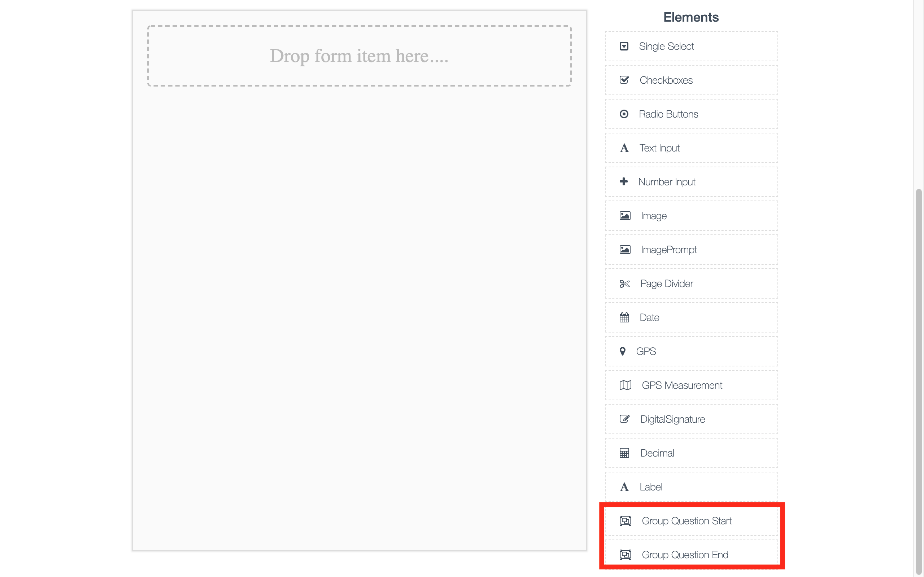
Task: Click the Group Question End element
Action: [691, 555]
